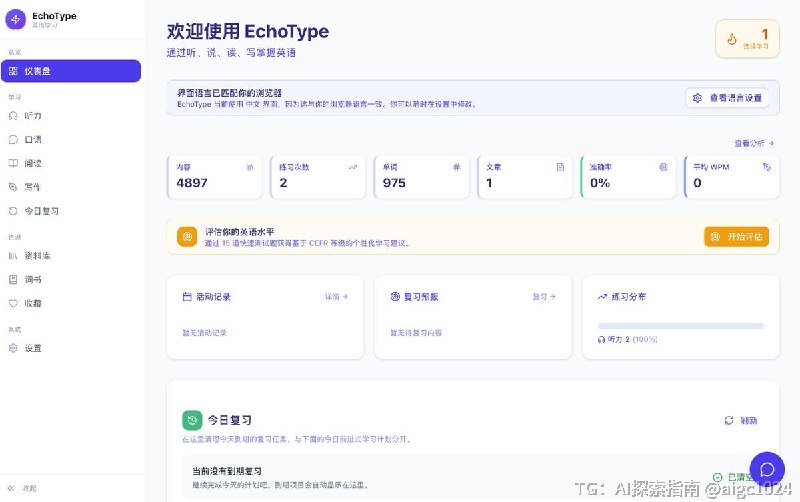Refresh today's review with 刷新
This screenshot has width=800, height=502.
(x=741, y=420)
